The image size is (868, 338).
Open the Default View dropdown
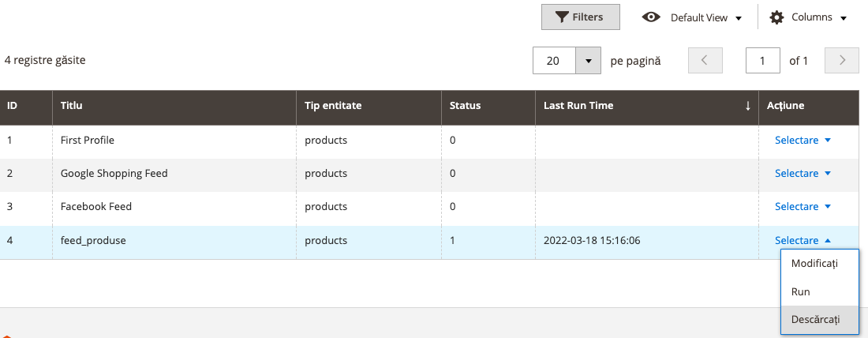pyautogui.click(x=691, y=17)
